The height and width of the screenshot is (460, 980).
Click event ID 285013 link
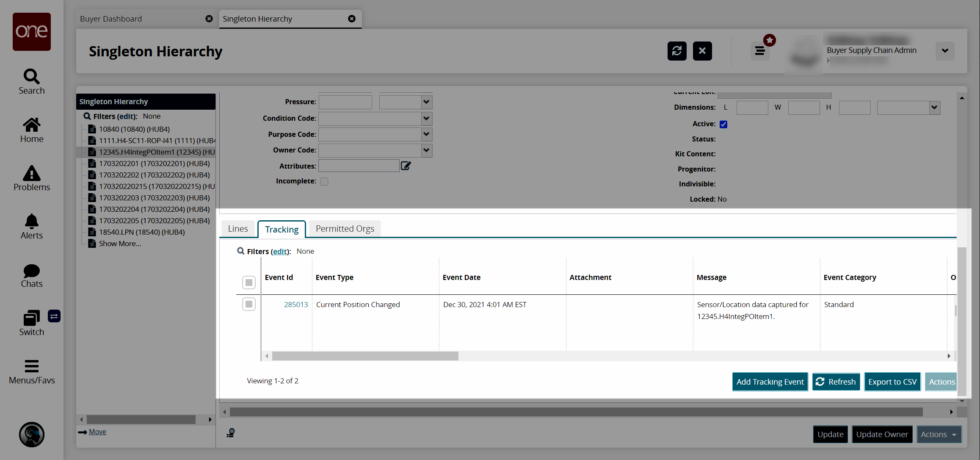coord(295,305)
